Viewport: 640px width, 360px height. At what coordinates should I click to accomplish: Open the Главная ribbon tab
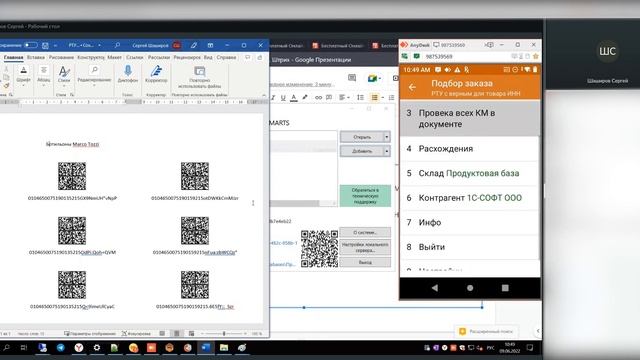point(13,58)
